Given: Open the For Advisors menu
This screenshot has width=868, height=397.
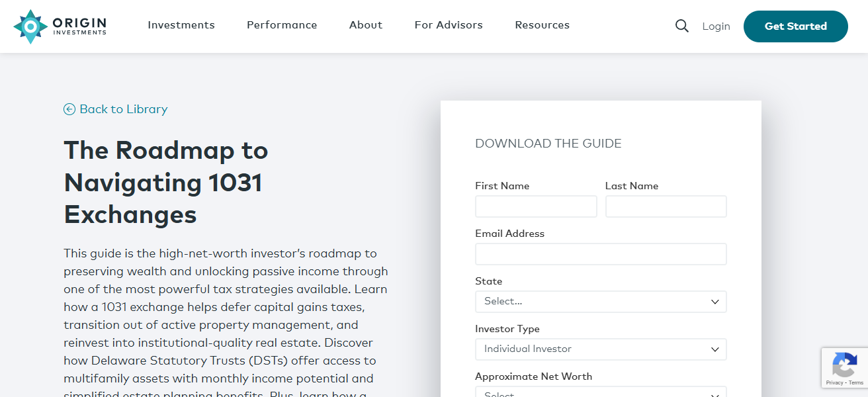Looking at the screenshot, I should (449, 25).
